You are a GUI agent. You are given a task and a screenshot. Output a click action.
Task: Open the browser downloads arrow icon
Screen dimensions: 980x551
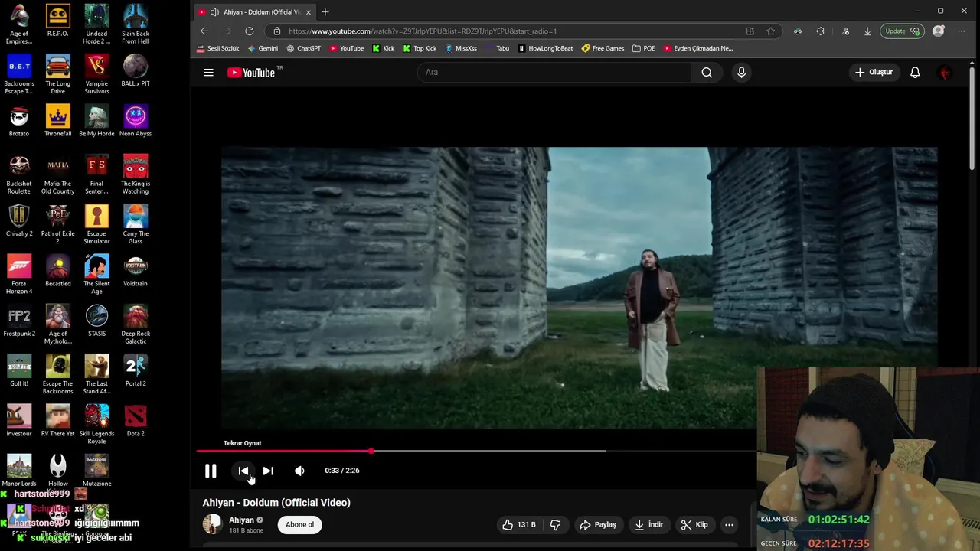click(867, 31)
